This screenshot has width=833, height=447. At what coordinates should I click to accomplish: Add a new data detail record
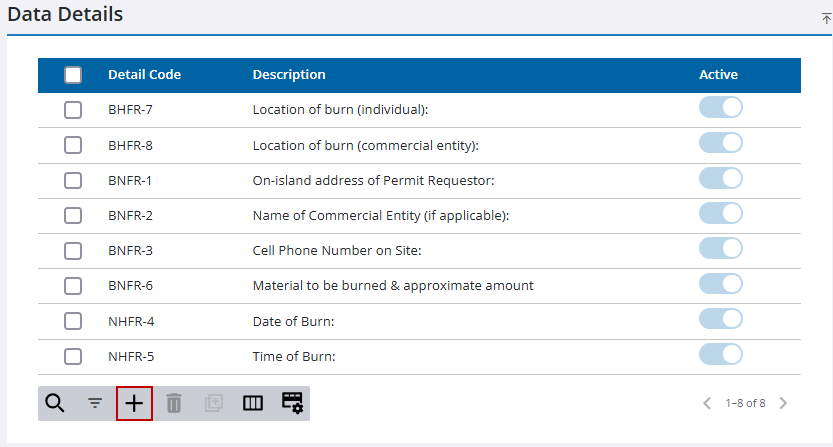click(134, 403)
